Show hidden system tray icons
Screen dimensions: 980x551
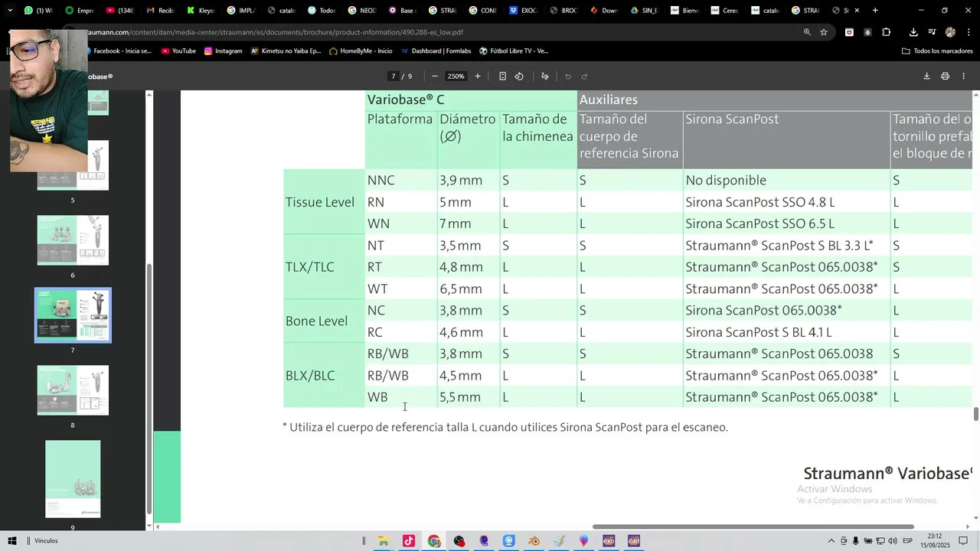831,541
